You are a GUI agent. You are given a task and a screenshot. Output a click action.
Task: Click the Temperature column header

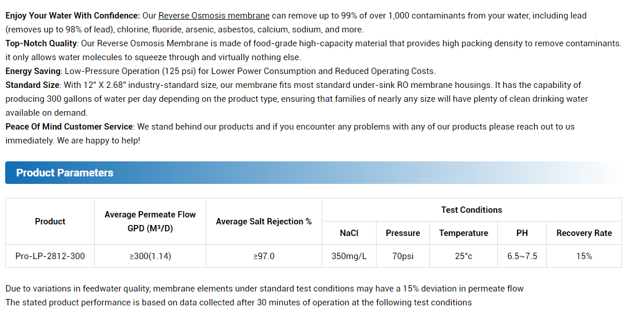[x=464, y=233]
